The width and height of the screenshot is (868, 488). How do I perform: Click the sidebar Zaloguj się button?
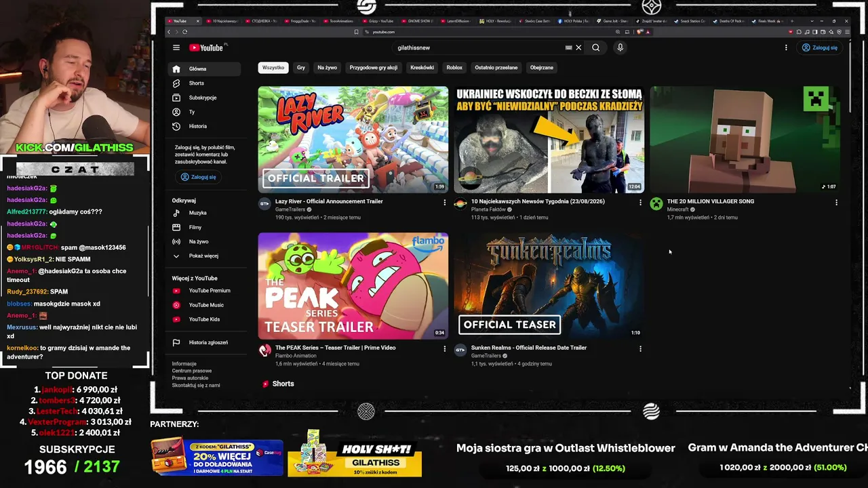[198, 177]
